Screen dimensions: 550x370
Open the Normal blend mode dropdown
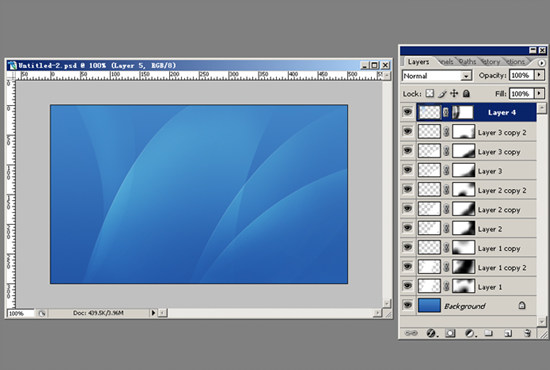coord(437,76)
